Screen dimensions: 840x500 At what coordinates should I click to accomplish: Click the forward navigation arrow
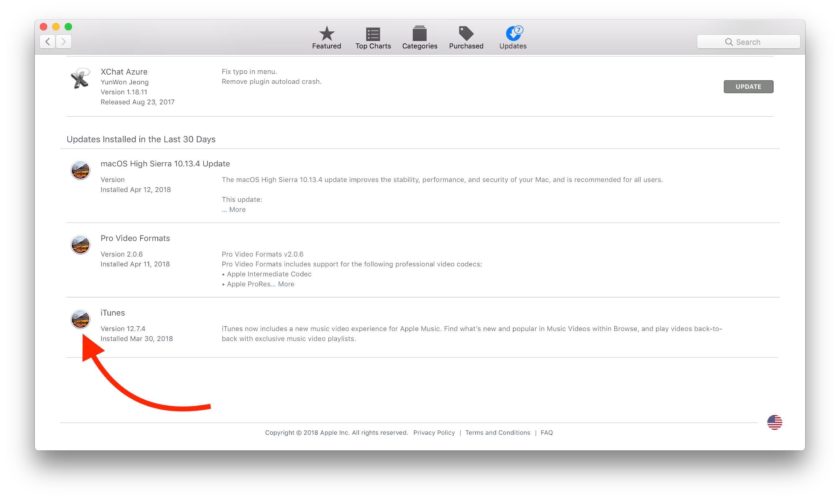click(63, 42)
